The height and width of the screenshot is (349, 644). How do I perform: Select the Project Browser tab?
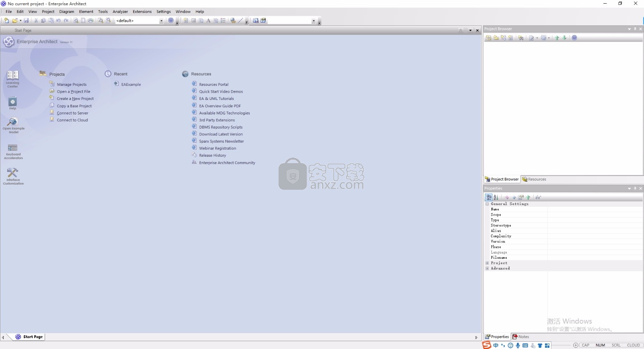click(502, 179)
